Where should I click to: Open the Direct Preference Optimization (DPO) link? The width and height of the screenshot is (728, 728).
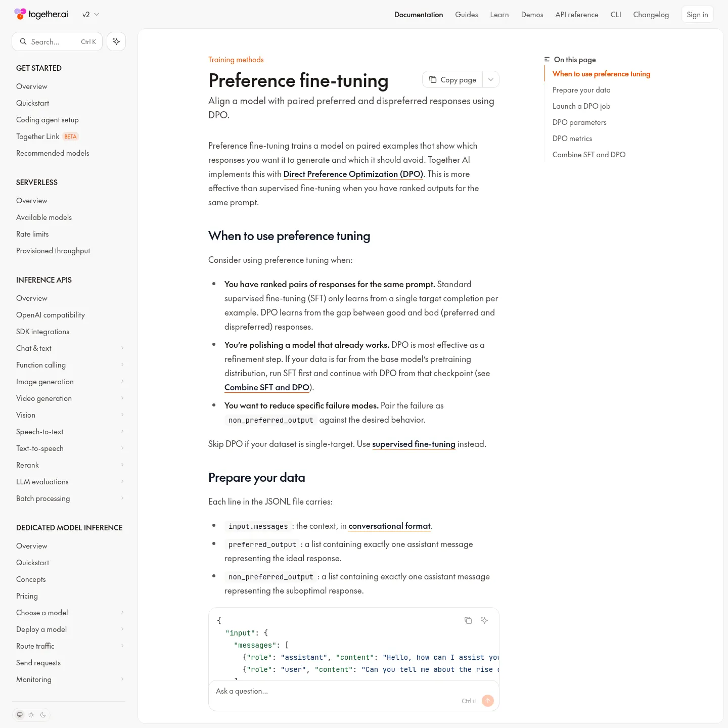[353, 174]
